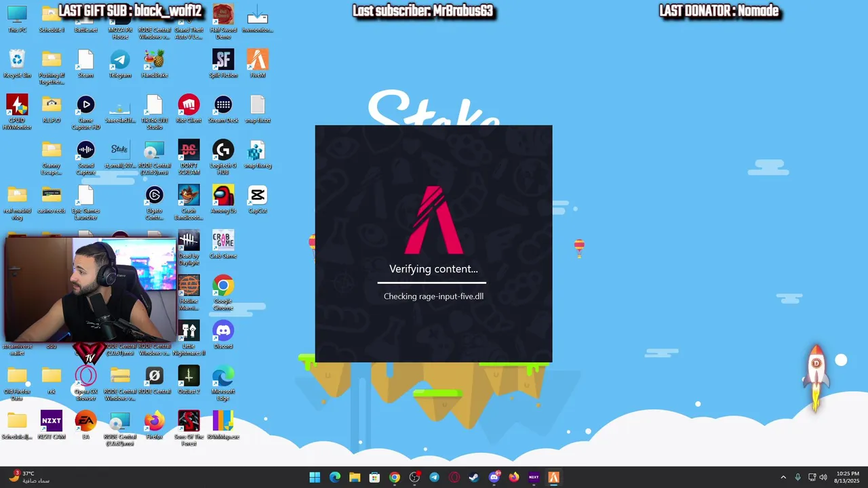Open the RAMMap.exe desktop icon
Screen dimensions: 868x488
(223, 425)
